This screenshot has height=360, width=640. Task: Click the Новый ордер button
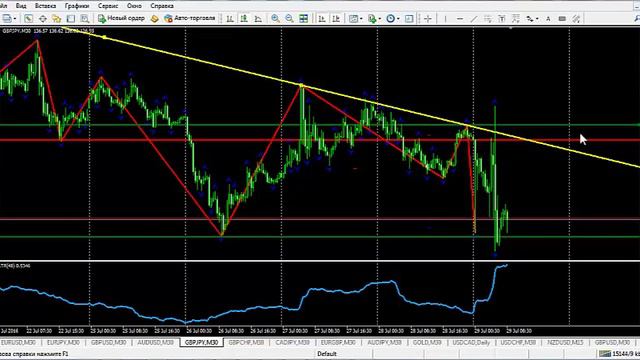121,18
